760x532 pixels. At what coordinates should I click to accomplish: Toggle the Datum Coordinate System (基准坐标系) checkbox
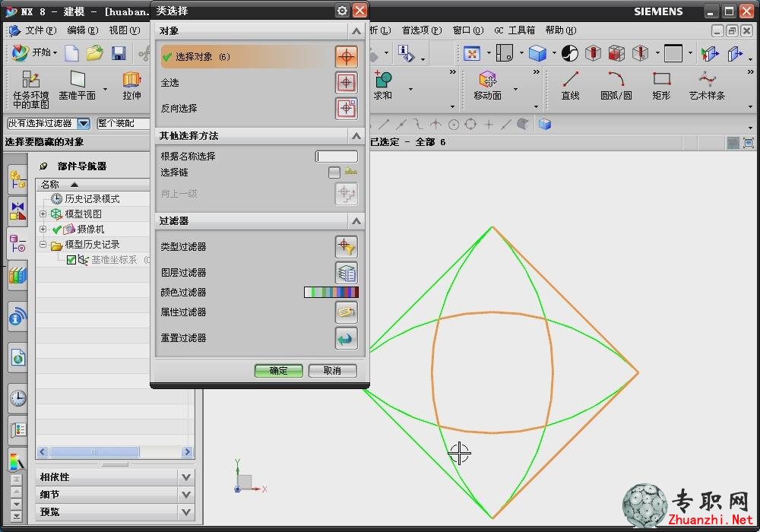pos(71,260)
